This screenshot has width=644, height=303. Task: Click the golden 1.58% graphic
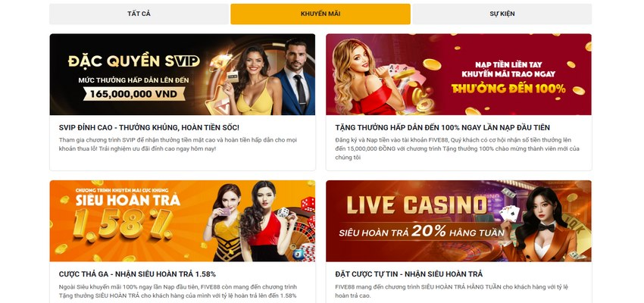[x=122, y=224]
